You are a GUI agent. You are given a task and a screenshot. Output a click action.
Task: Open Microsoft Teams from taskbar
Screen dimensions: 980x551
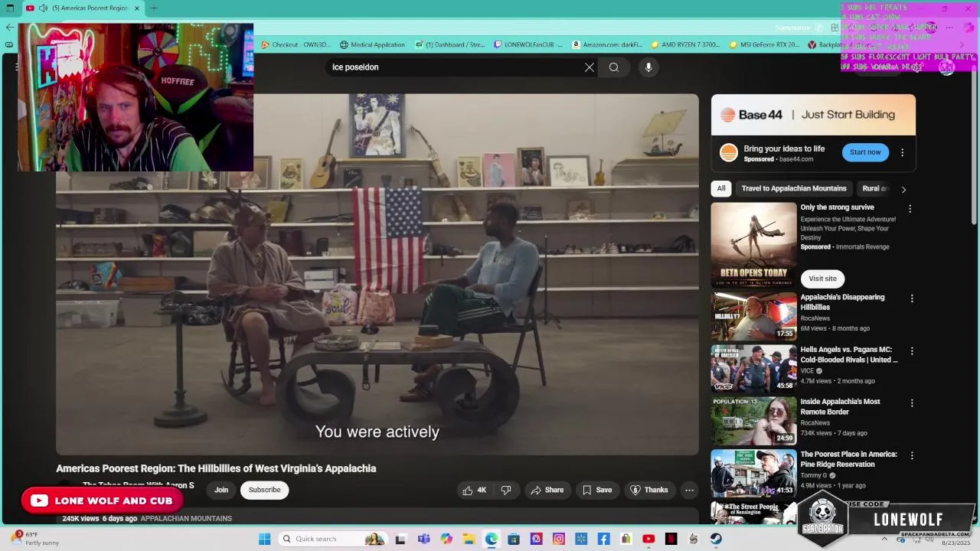423,539
